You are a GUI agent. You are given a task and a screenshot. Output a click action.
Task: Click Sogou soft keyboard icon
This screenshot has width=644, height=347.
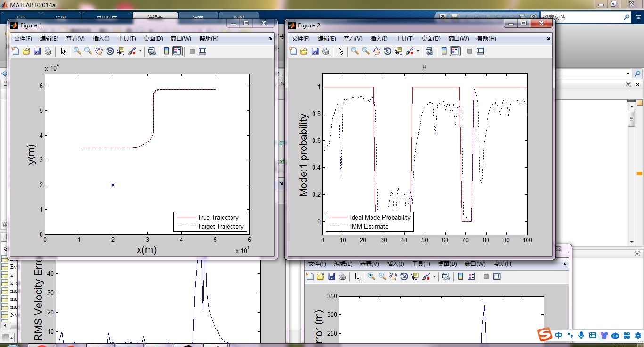pyautogui.click(x=593, y=335)
